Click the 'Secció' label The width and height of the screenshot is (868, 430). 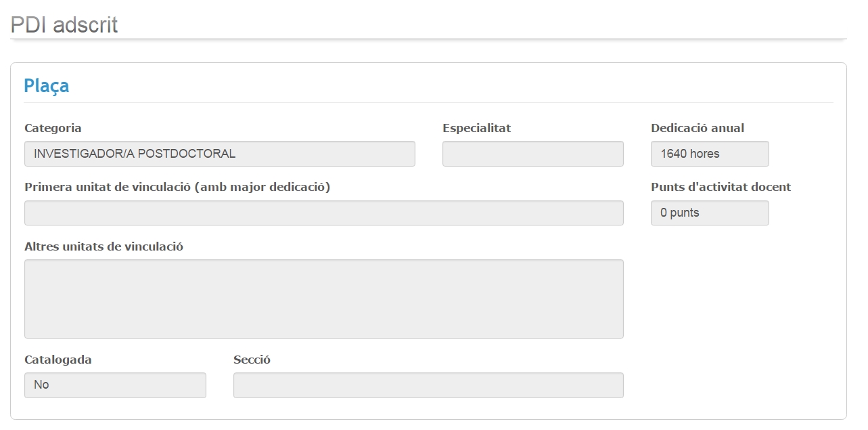click(x=252, y=360)
